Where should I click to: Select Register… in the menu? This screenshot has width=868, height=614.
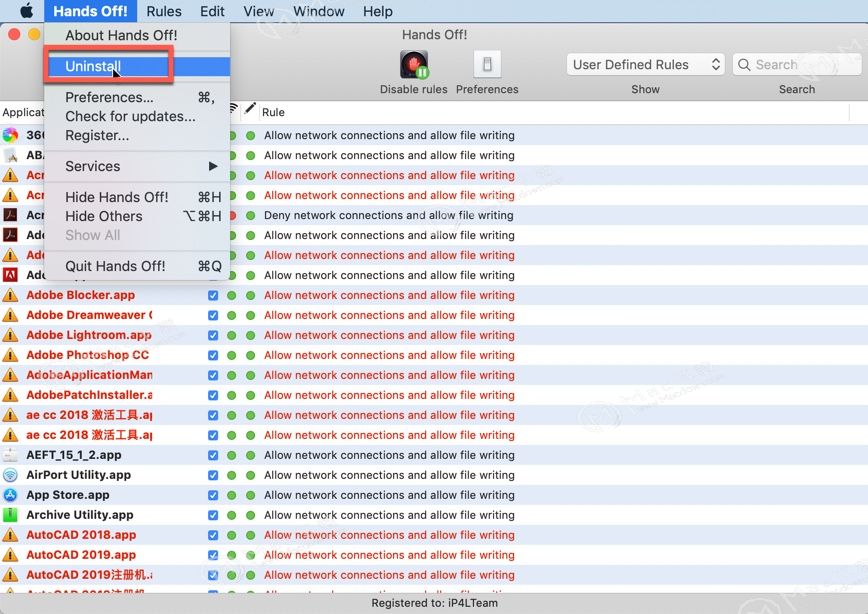coord(137,135)
